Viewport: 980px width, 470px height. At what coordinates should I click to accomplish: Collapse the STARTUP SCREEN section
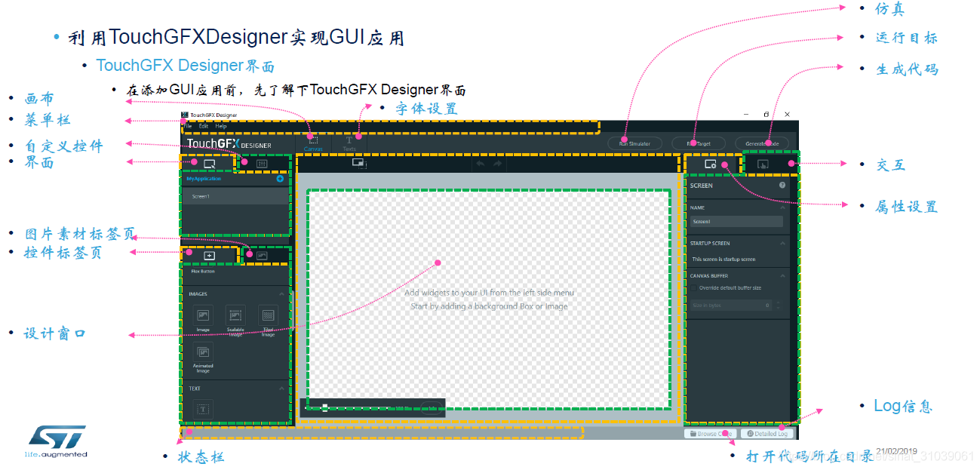click(782, 244)
